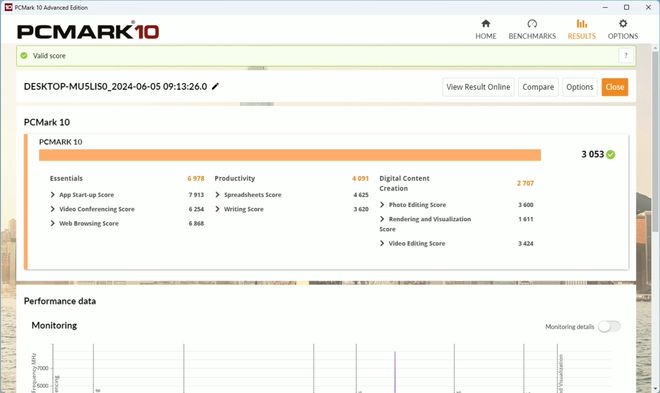660x393 pixels.
Task: Click the Spreadsheets value 4 625
Action: point(361,195)
